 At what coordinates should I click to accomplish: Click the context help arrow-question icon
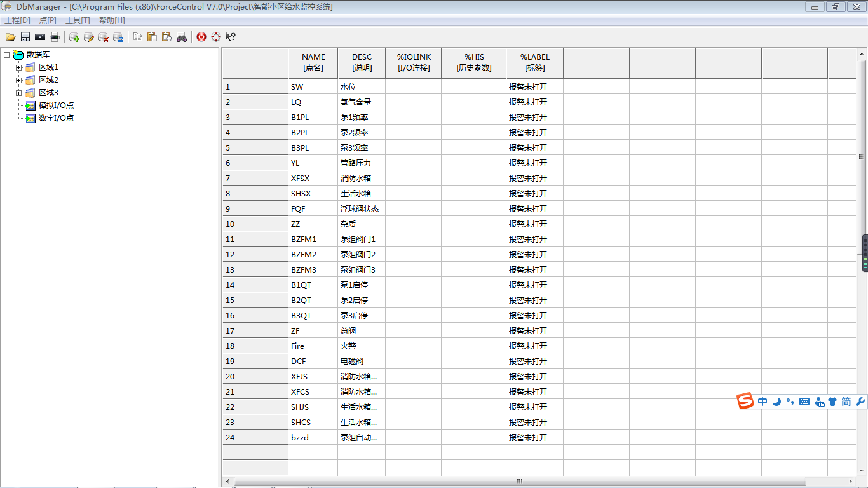pos(231,37)
